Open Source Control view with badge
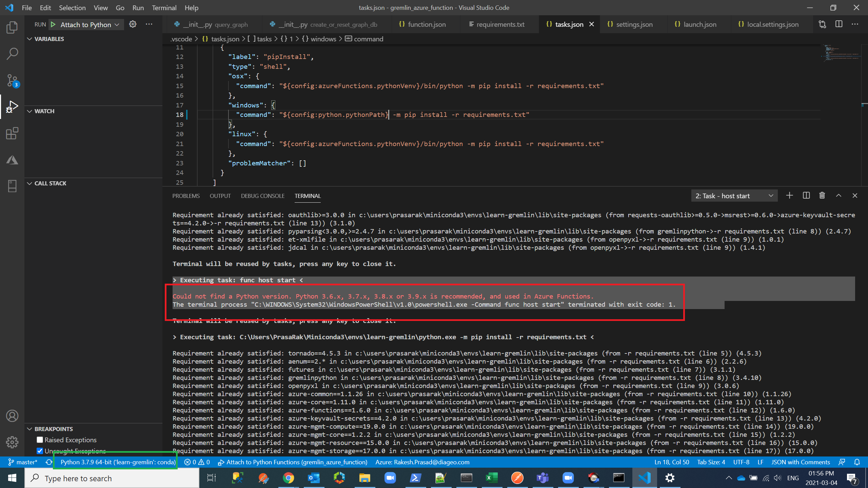Image resolution: width=868 pixels, height=488 pixels. click(12, 81)
